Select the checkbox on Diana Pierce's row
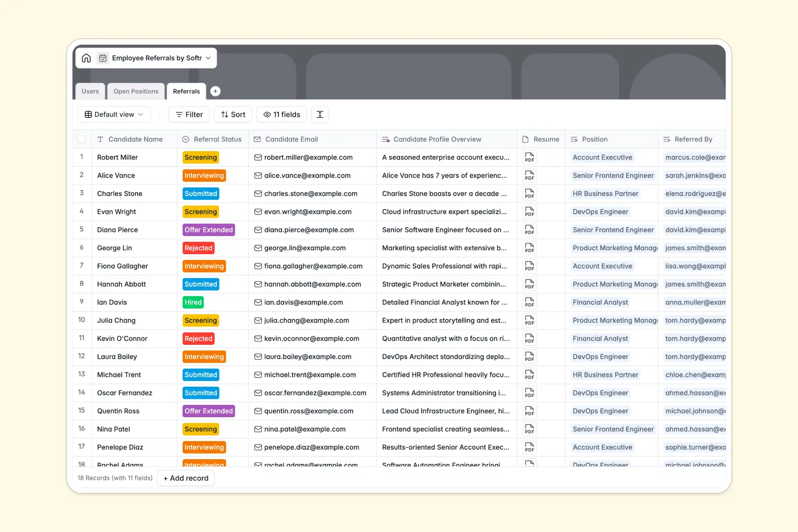Image resolution: width=798 pixels, height=532 pixels. click(82, 230)
